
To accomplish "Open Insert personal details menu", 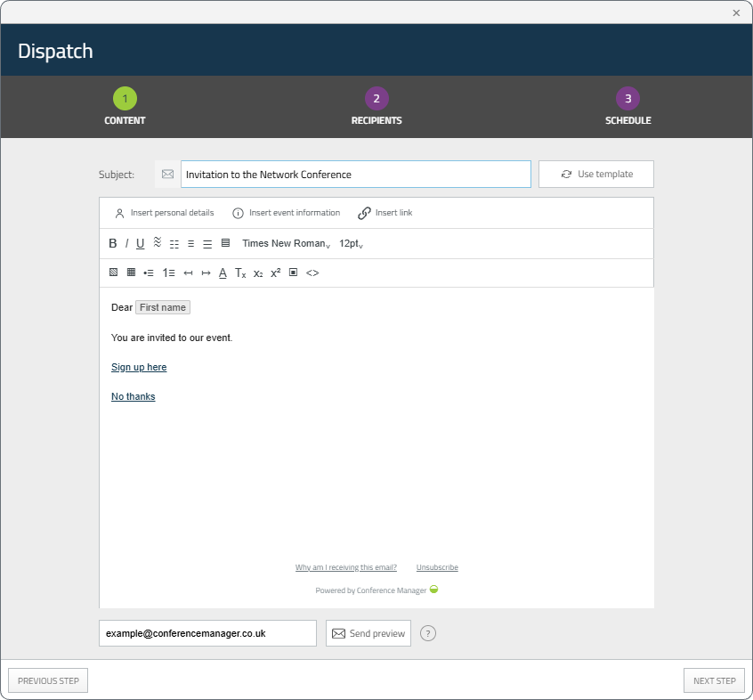I will click(165, 213).
